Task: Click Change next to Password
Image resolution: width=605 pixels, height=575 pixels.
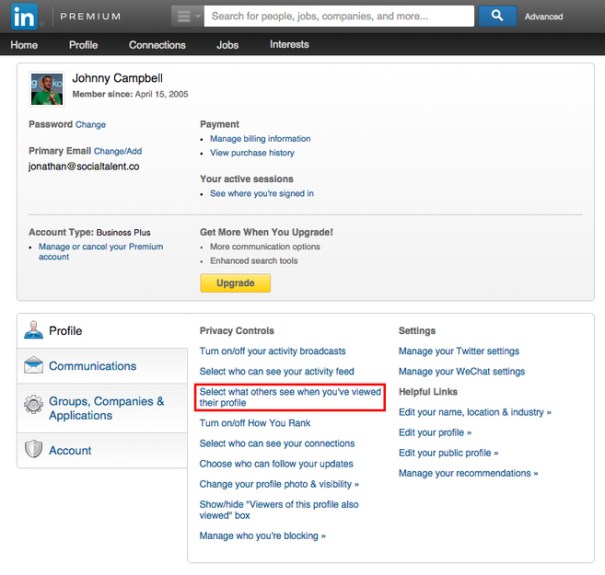Action: coord(90,125)
